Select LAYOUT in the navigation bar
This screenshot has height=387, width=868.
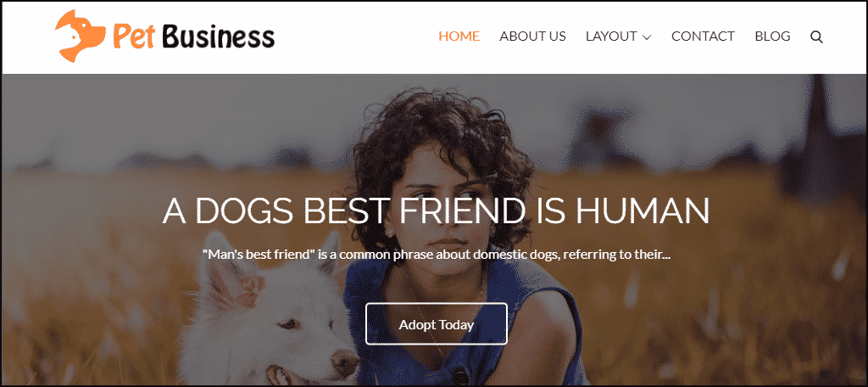(611, 36)
